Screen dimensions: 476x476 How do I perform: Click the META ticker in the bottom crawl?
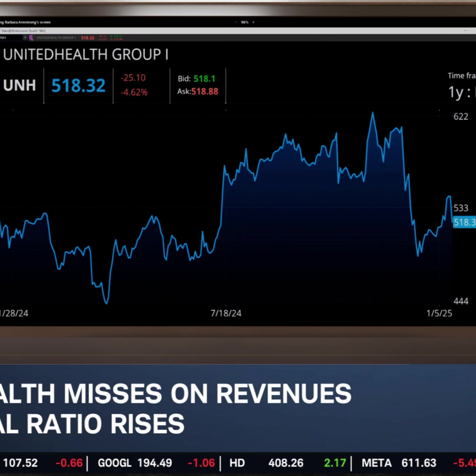pos(377,463)
